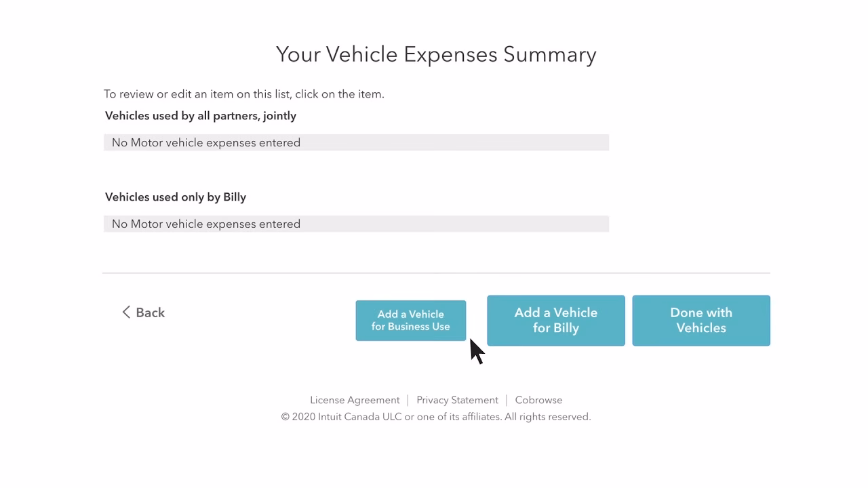Go back using the Back link text
The image size is (868, 488).
[151, 312]
